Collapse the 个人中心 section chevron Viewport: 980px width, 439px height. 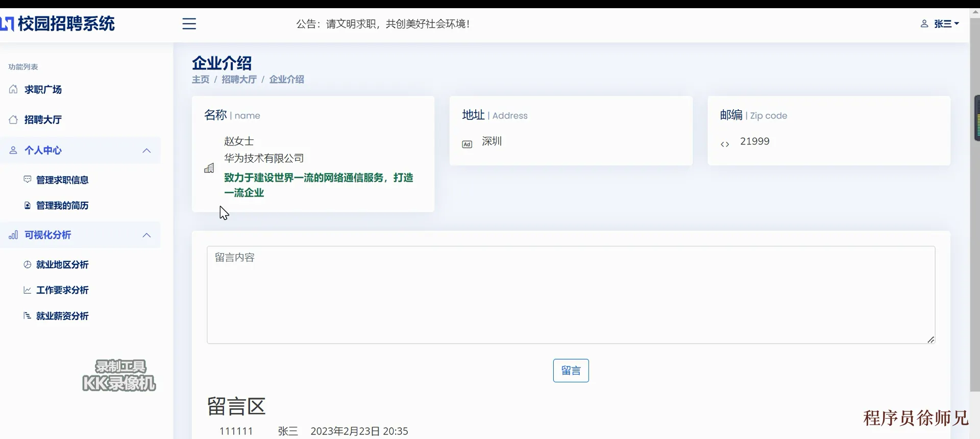click(x=146, y=151)
